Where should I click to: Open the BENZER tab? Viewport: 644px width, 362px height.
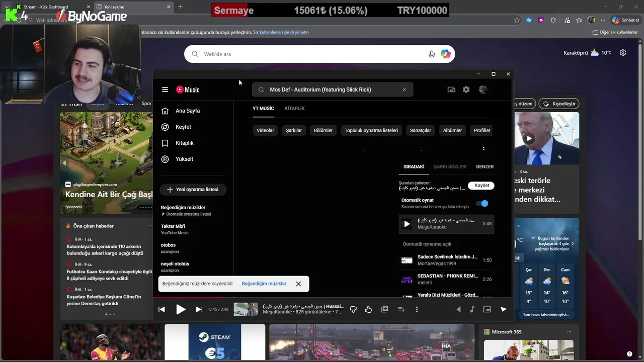tap(485, 166)
